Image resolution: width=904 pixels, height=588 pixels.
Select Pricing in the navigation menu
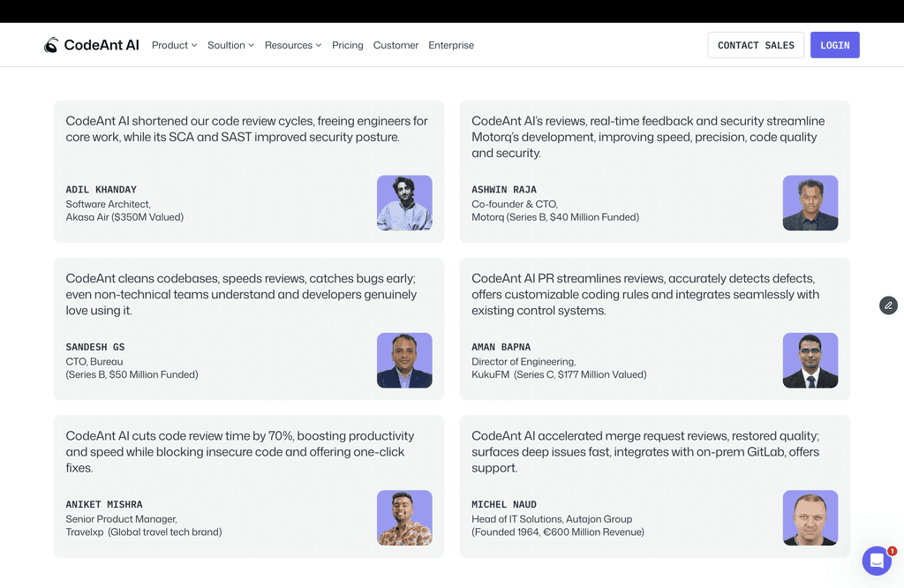coord(347,45)
